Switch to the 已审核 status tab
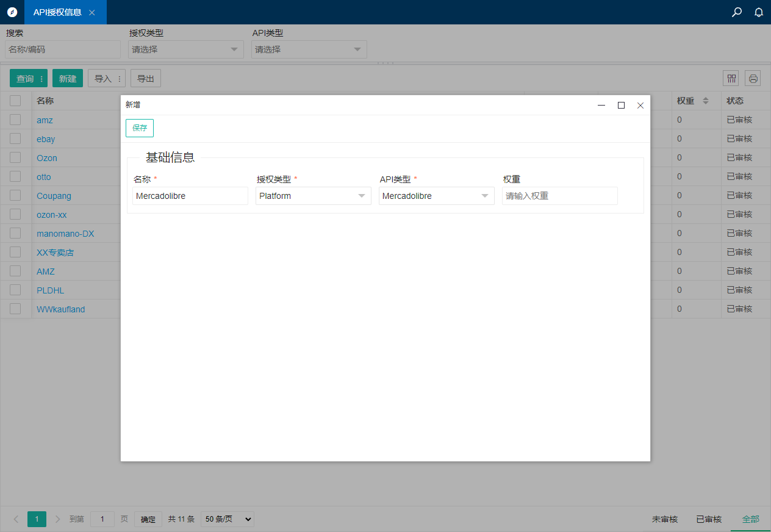 coord(709,519)
